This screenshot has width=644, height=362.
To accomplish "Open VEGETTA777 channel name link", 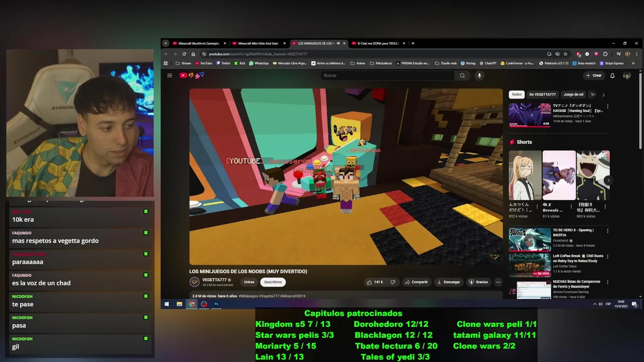I will click(x=214, y=280).
